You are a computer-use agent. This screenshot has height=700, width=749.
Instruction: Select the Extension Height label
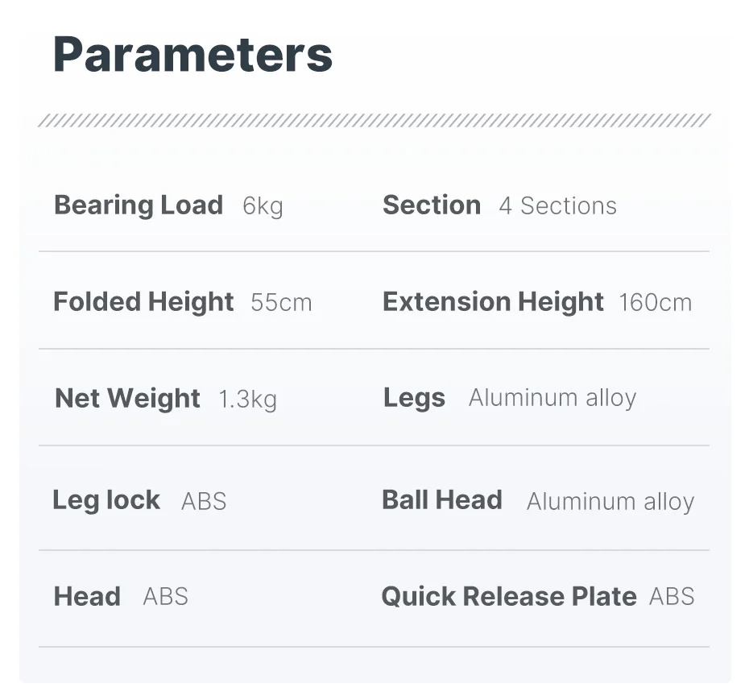pyautogui.click(x=493, y=302)
